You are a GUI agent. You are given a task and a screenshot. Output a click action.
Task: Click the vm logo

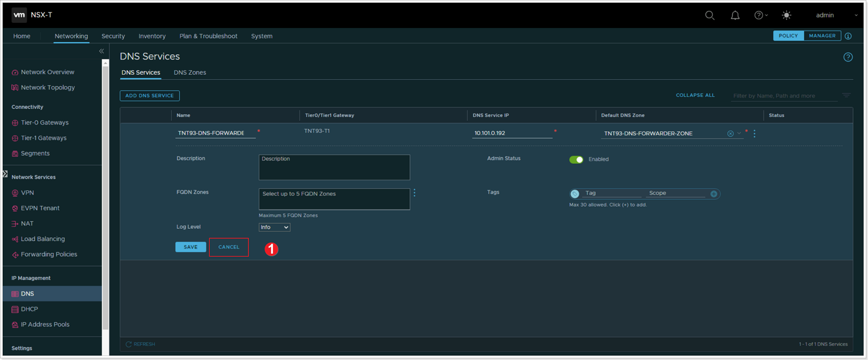click(x=19, y=15)
